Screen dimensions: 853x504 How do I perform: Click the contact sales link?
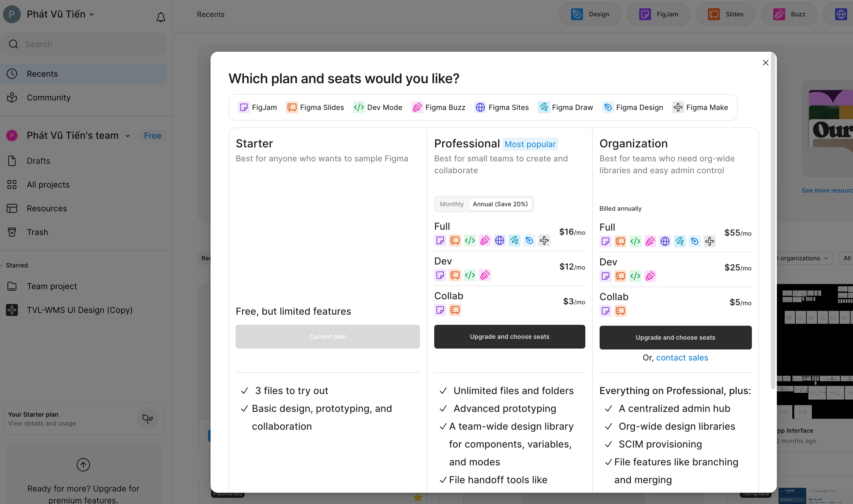[x=682, y=357]
